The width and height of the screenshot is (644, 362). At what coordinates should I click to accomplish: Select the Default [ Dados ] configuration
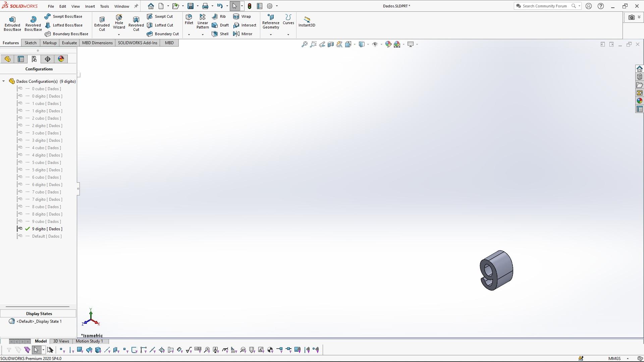47,236
